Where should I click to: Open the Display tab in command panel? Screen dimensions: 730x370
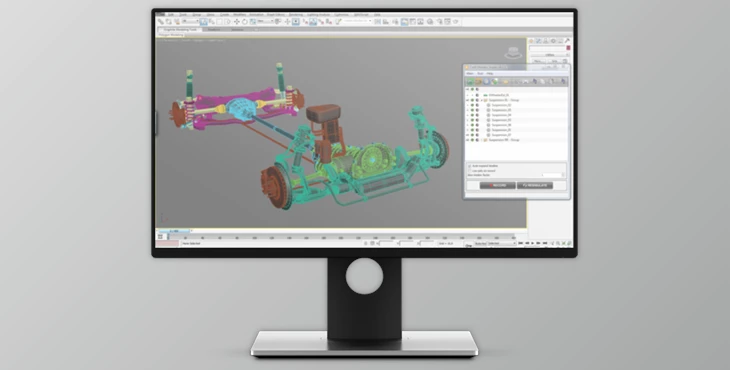[561, 41]
